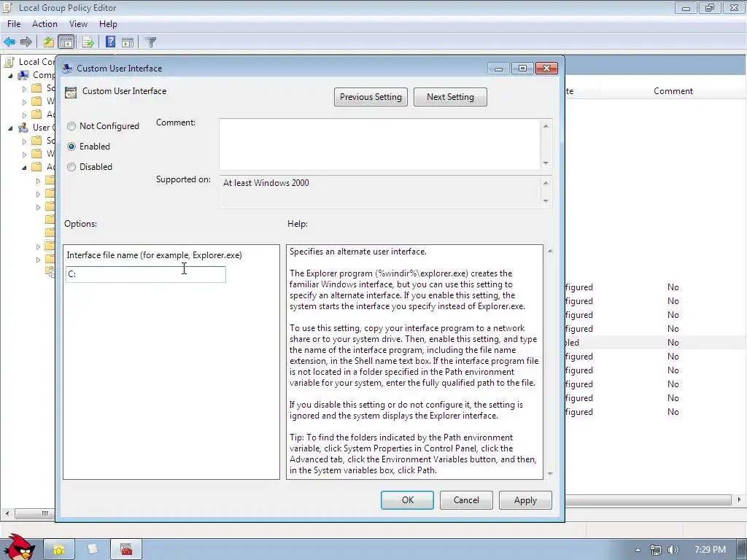Image resolution: width=747 pixels, height=560 pixels.
Task: Collapse the User Configuration tree node
Action: click(10, 128)
